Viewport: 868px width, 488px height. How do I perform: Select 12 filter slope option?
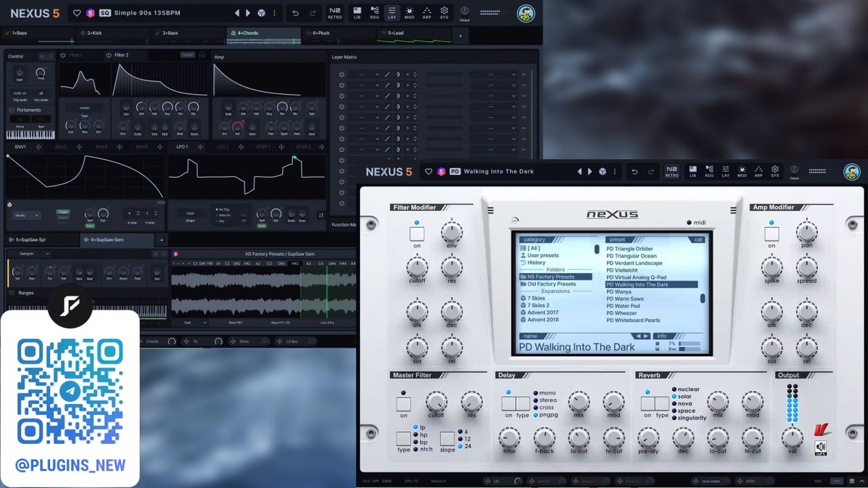464,439
